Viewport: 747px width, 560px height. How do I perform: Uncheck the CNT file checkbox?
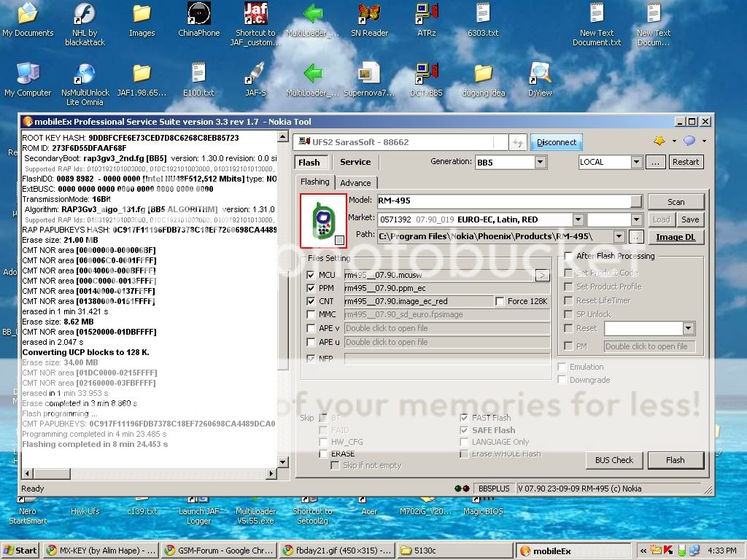point(311,301)
